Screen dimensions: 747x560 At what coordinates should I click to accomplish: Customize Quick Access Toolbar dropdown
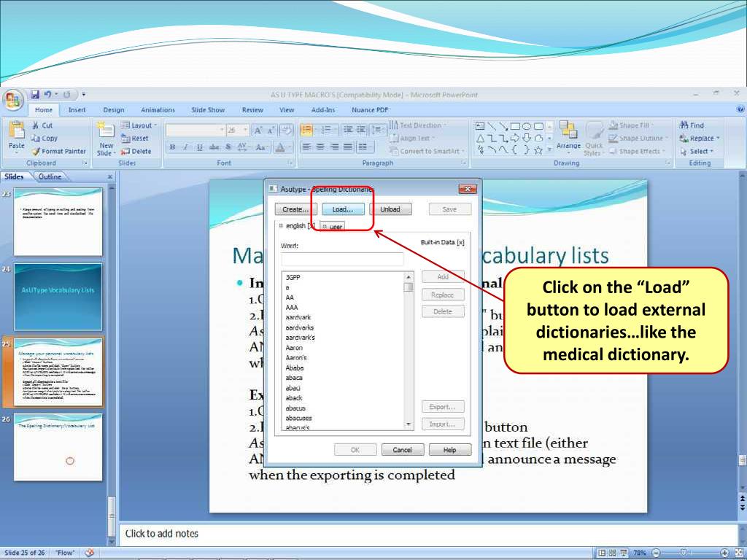[83, 94]
